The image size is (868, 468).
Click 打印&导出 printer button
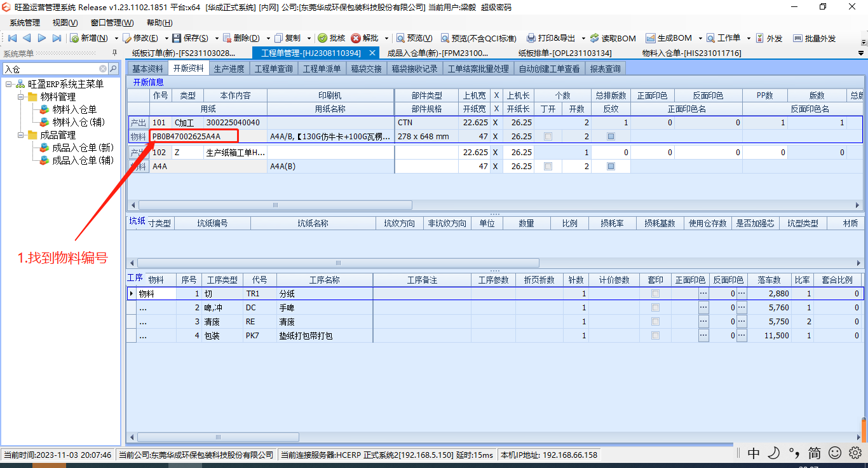[551, 38]
